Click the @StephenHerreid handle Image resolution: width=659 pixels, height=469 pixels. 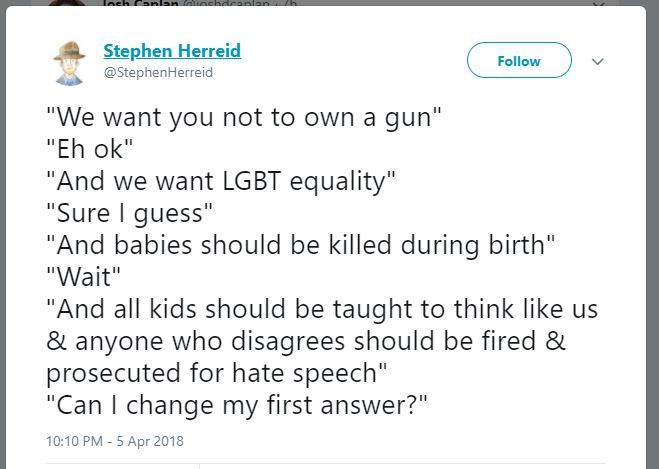click(x=158, y=73)
